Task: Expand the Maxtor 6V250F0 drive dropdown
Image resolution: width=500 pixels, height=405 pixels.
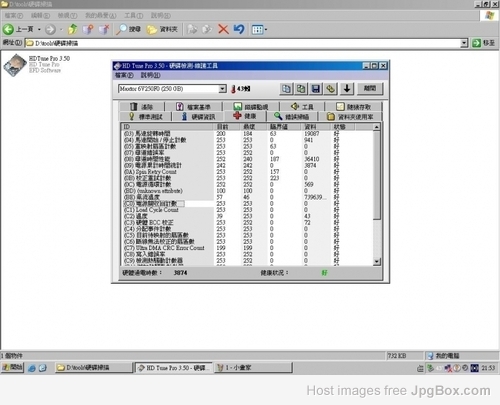Action: pos(222,89)
